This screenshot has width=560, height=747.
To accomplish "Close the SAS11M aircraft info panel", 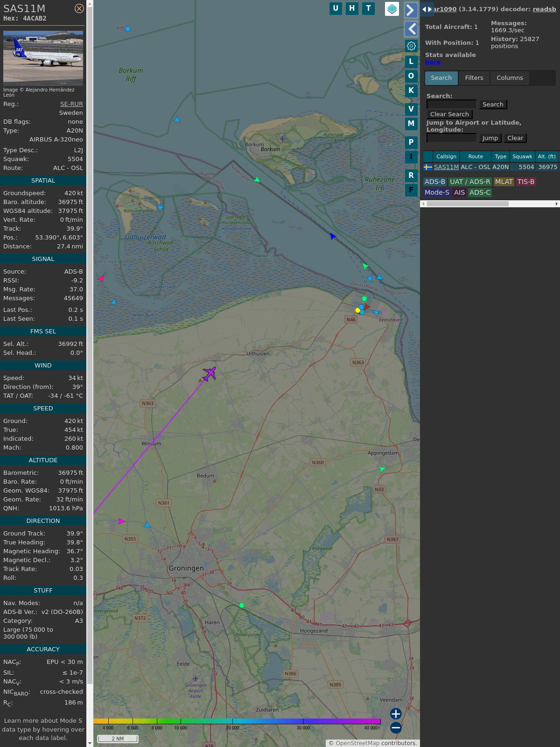I will click(x=79, y=8).
